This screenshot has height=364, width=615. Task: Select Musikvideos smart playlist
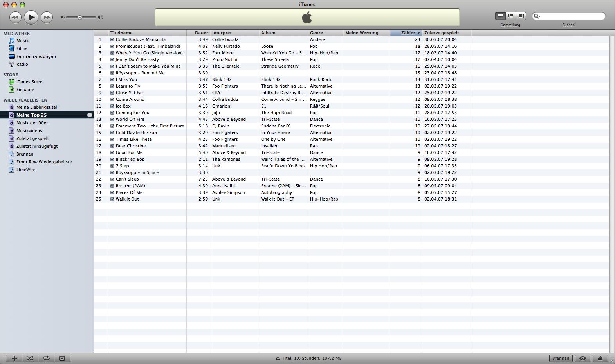[29, 131]
